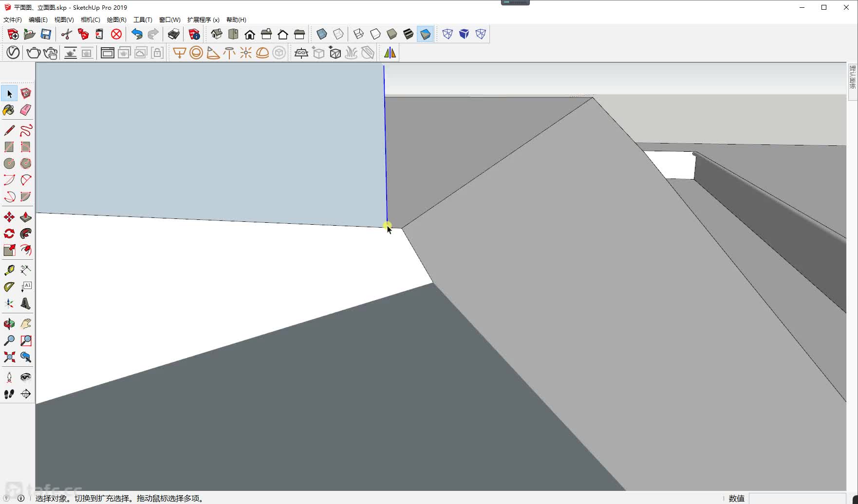Undo the last action
Viewport: 858px width, 504px height.
pyautogui.click(x=137, y=34)
